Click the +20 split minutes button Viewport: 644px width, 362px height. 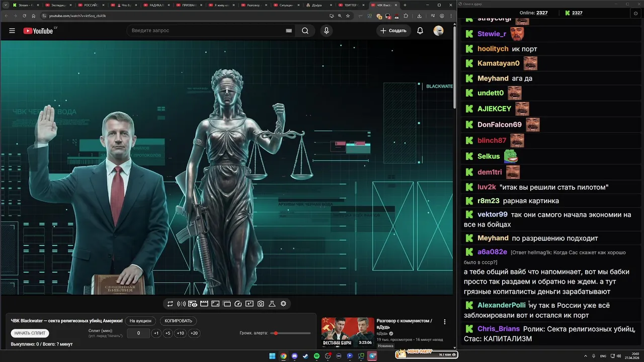[194, 333]
